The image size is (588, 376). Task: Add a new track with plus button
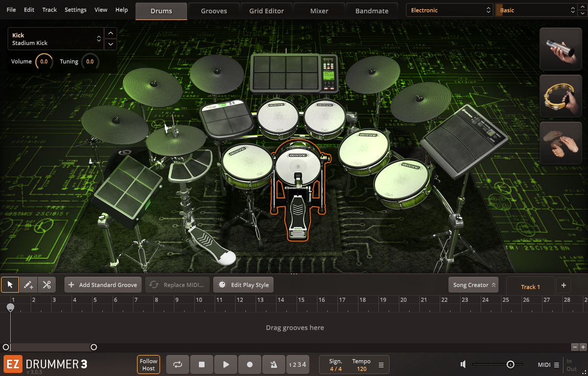[563, 285]
